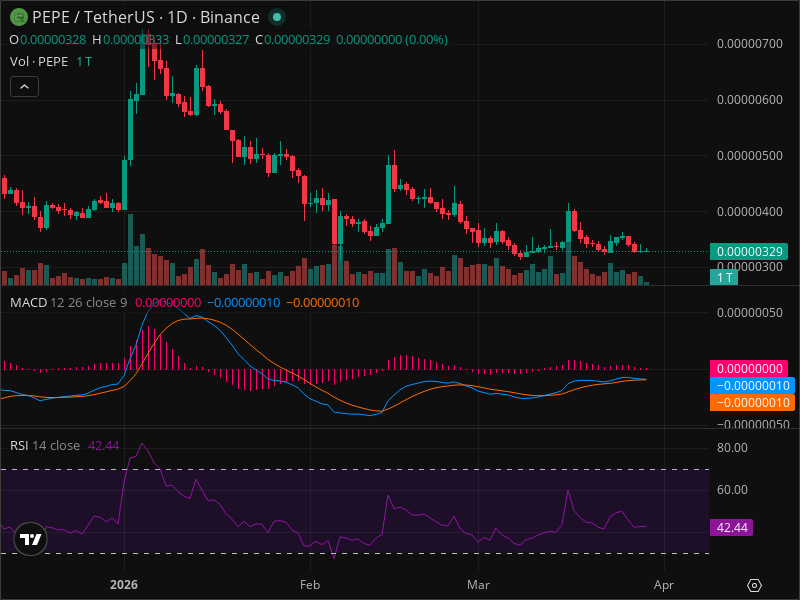Click the Apr label on time axis
Image resolution: width=800 pixels, height=600 pixels.
pyautogui.click(x=664, y=585)
